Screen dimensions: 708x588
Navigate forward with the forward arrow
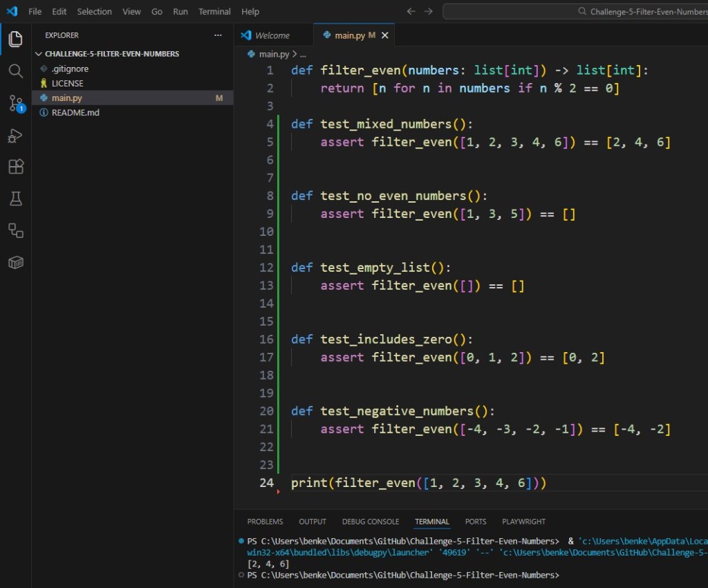427,11
